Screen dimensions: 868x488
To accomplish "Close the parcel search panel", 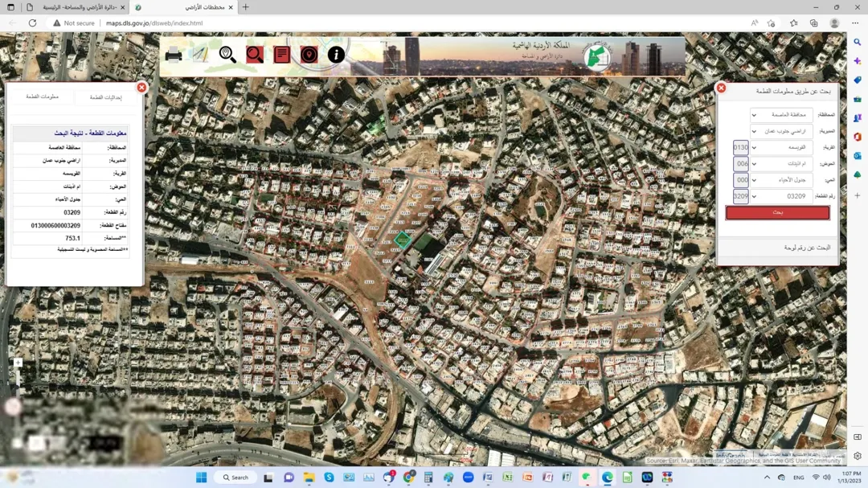I will [x=721, y=88].
